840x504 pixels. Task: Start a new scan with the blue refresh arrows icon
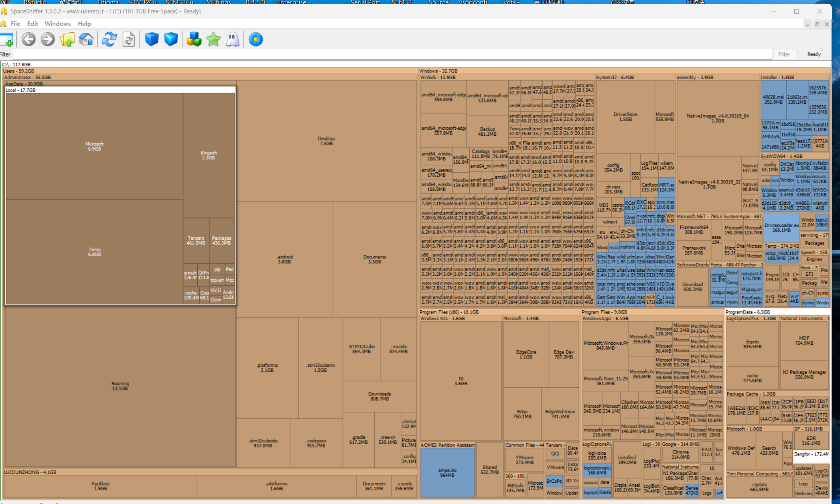click(x=109, y=39)
